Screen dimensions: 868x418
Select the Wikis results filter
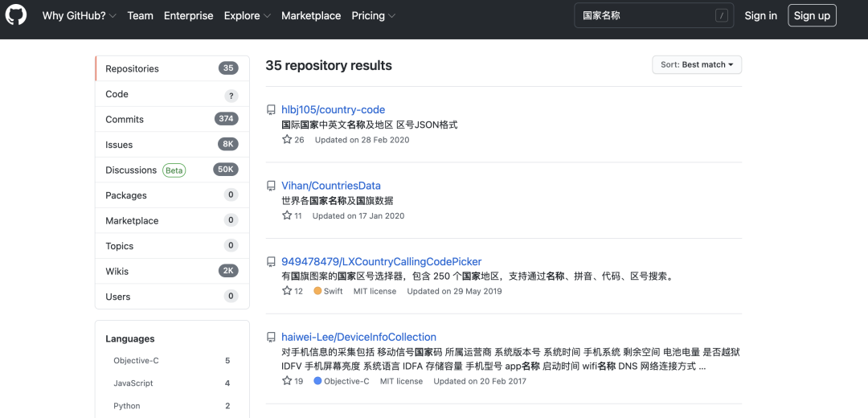pyautogui.click(x=172, y=271)
